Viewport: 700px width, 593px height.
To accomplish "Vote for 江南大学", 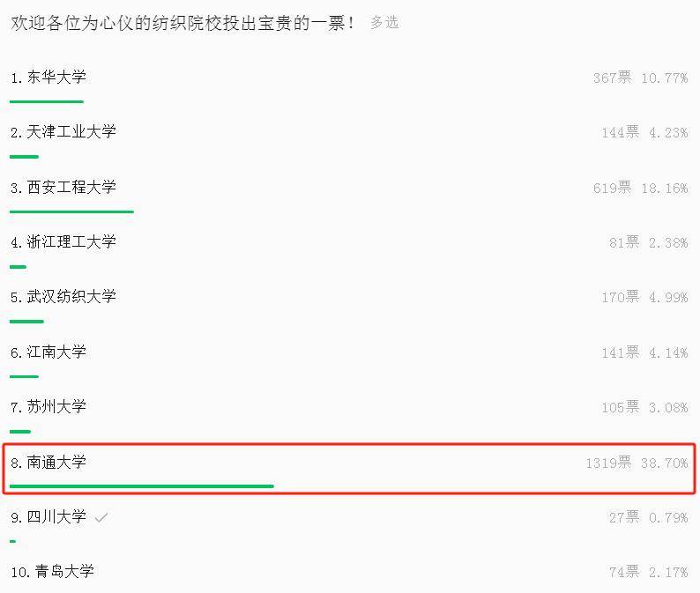I will pyautogui.click(x=56, y=352).
